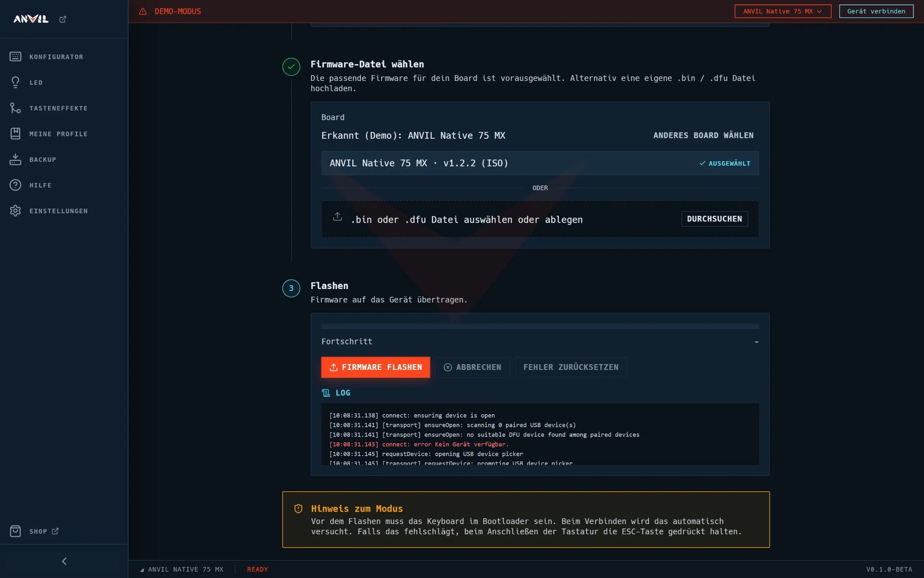This screenshot has height=578, width=924.
Task: Click the Durchsuchen button
Action: tap(714, 219)
